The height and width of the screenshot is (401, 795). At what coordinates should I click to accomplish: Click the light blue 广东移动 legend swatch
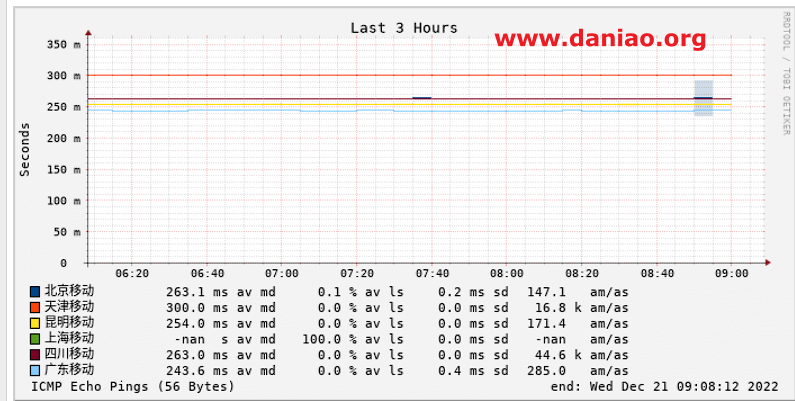(x=35, y=370)
